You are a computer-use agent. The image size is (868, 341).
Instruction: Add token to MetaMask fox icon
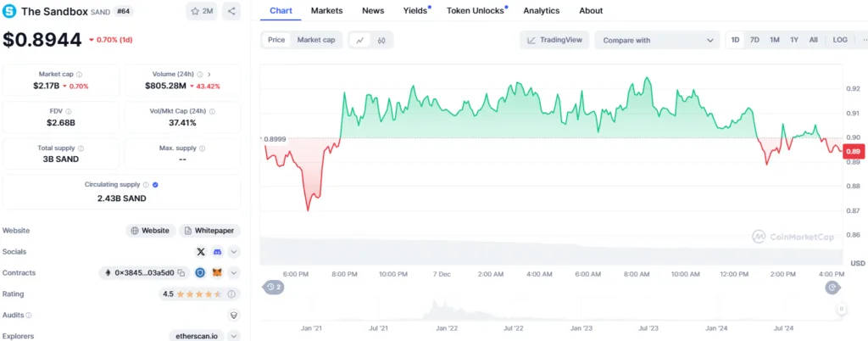coord(218,273)
